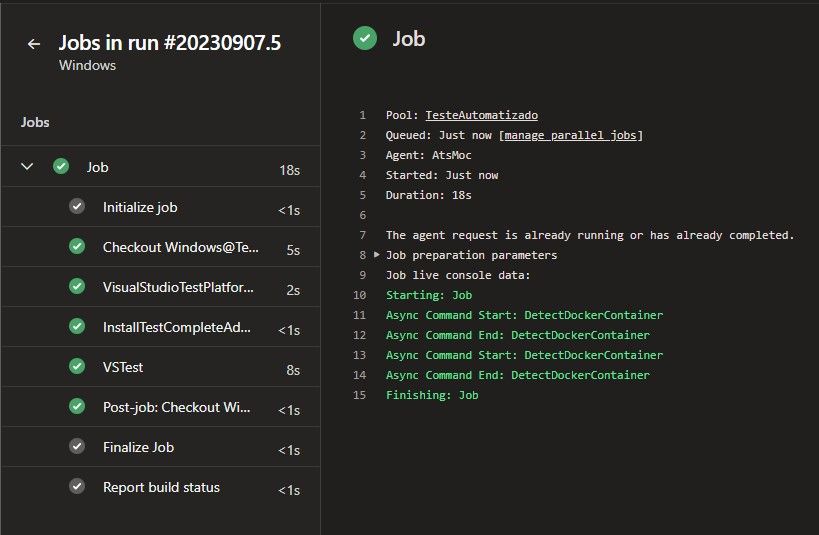Collapse the Job tree with chevron
Viewport: 819px width, 535px height.
pos(27,167)
